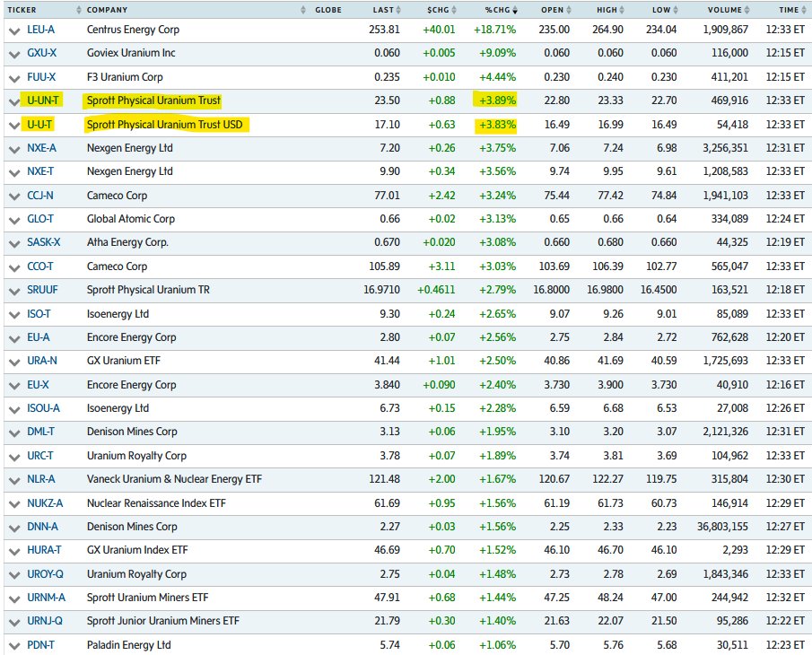Expand the NUKZ-A row chevron
Screen dimensions: 812x655
point(14,504)
